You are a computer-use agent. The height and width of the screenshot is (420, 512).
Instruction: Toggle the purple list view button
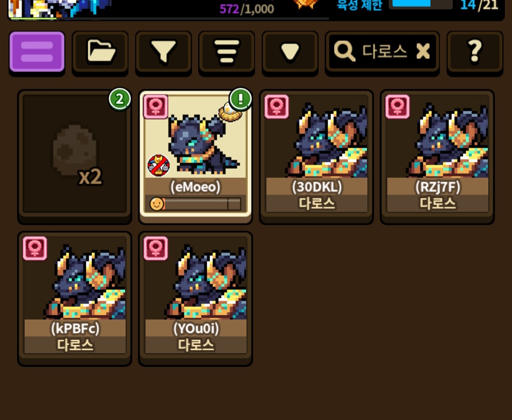[37, 52]
